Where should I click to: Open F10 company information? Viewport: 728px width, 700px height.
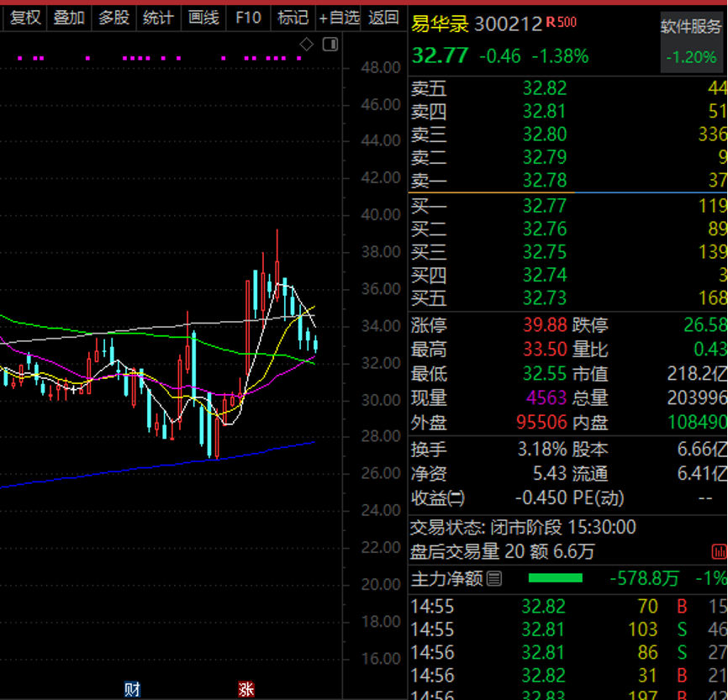tap(248, 18)
